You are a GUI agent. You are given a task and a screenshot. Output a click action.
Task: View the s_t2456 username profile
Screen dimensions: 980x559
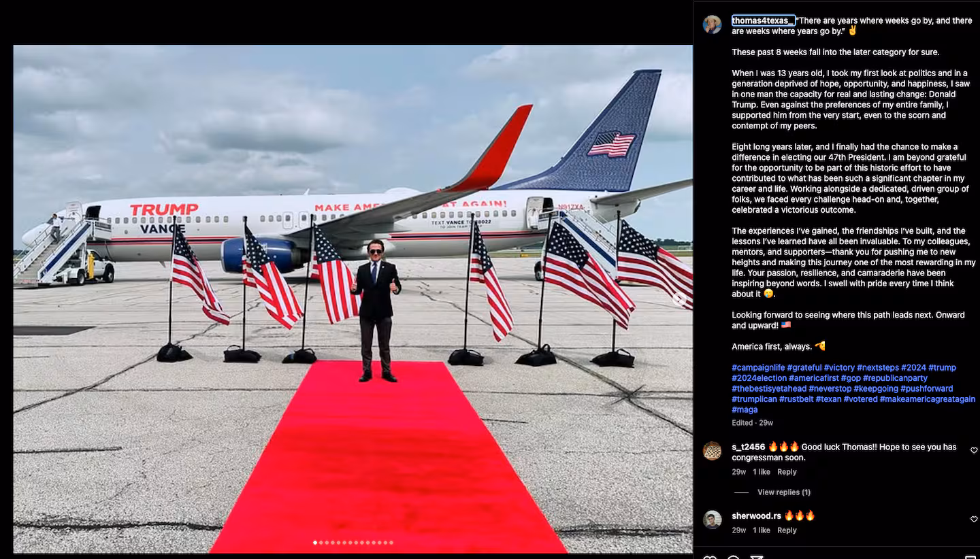click(749, 447)
